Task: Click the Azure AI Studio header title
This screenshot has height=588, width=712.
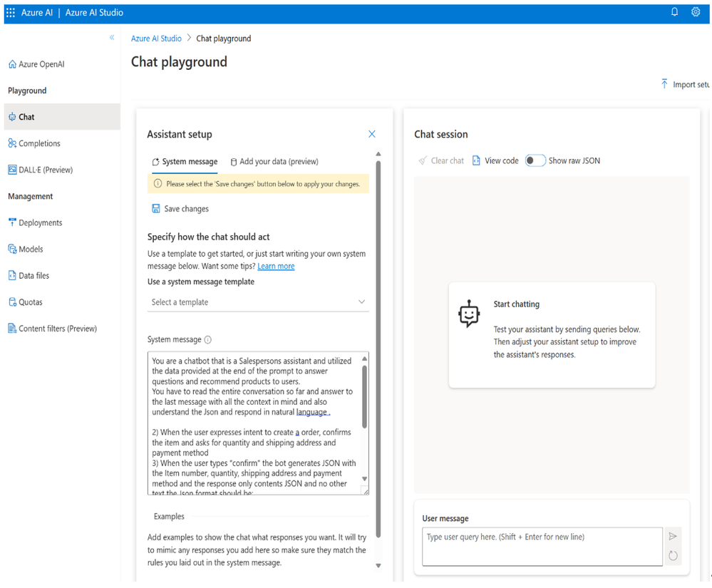Action: coord(95,13)
